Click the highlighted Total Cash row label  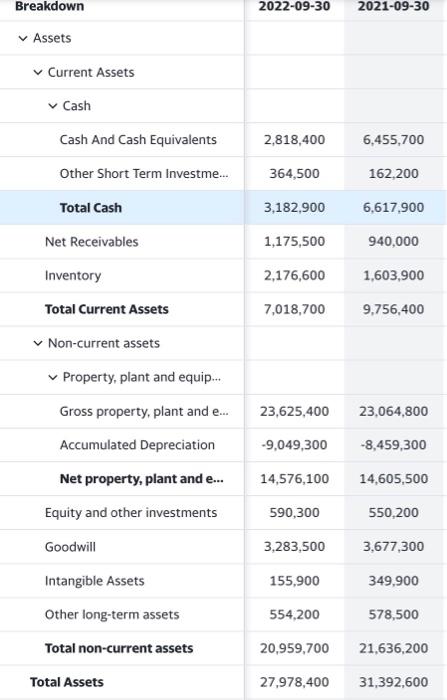click(91, 208)
